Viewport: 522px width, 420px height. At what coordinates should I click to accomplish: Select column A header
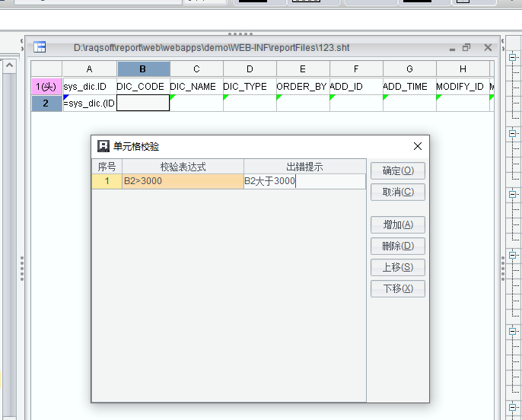click(89, 69)
